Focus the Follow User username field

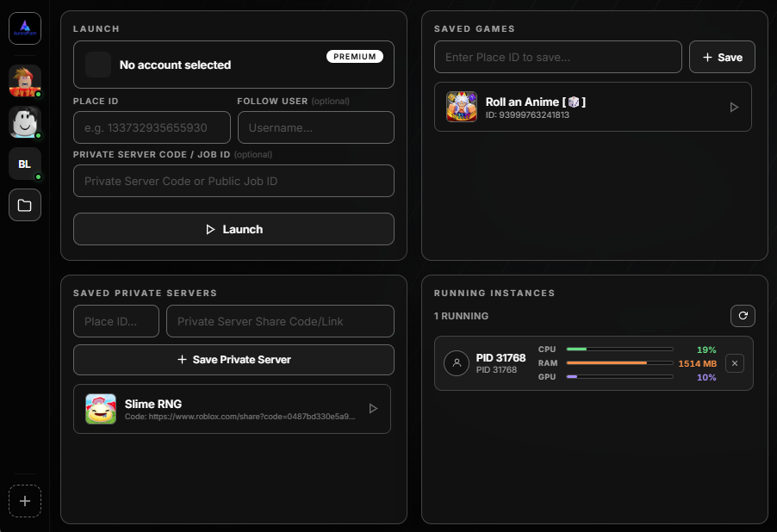pyautogui.click(x=315, y=127)
